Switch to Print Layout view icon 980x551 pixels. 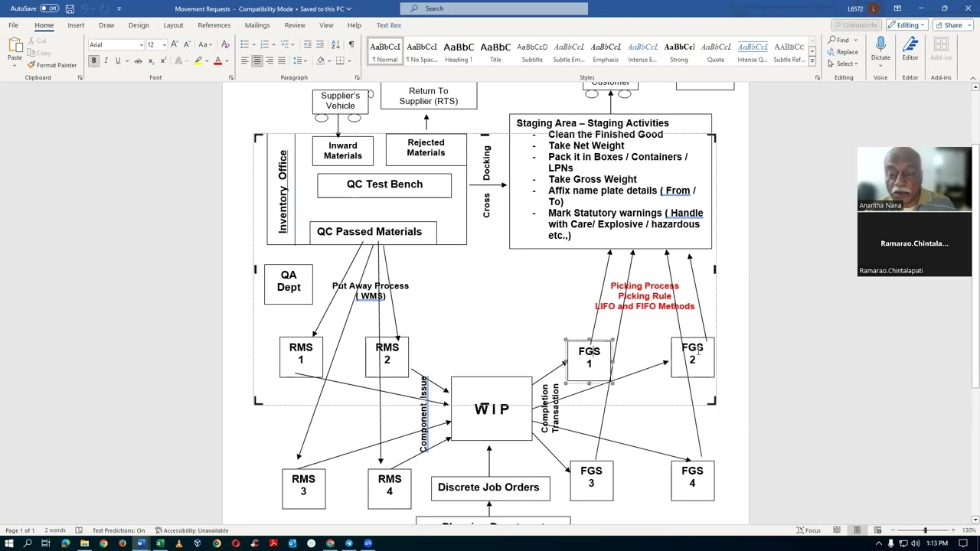point(857,530)
